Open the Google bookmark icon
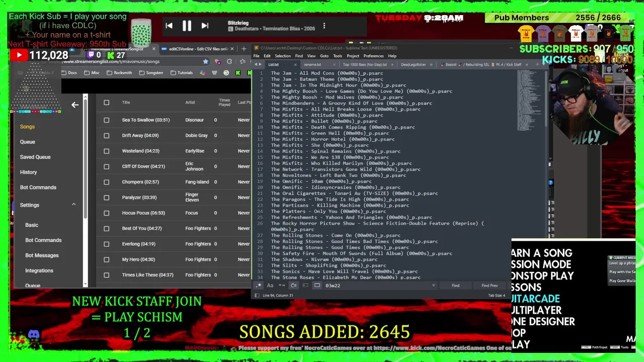The width and height of the screenshot is (644, 362). 226,73
